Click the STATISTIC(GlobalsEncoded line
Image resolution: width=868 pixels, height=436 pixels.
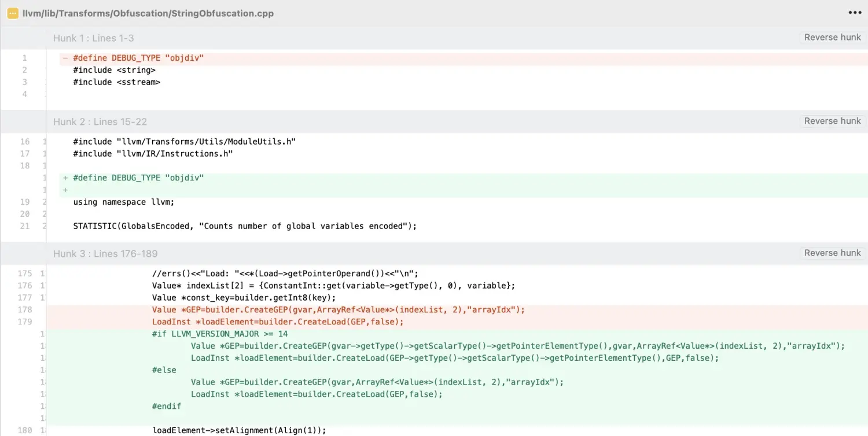(245, 226)
